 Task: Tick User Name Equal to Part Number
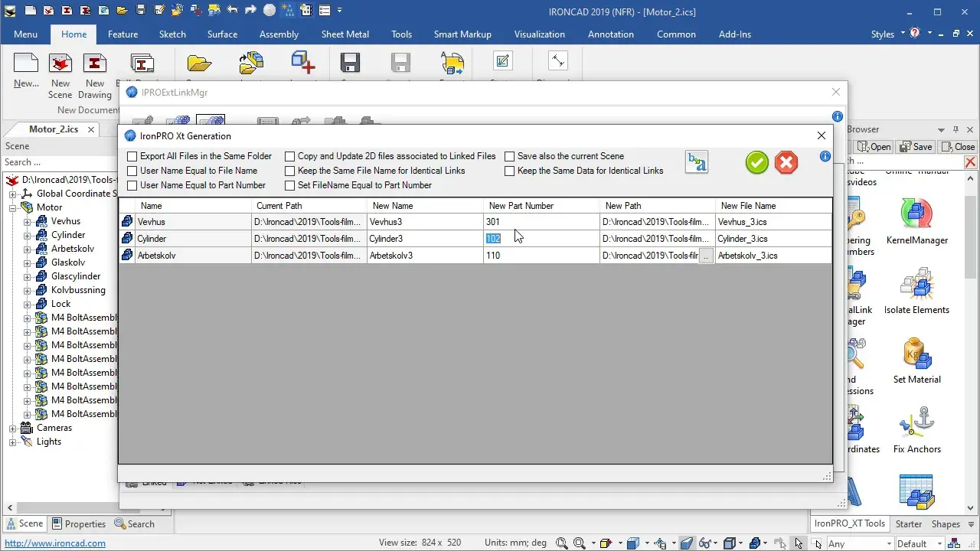click(x=132, y=185)
